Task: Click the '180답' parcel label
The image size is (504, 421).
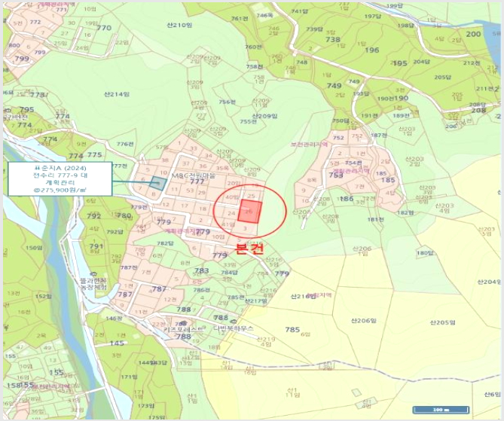Action: (x=425, y=253)
